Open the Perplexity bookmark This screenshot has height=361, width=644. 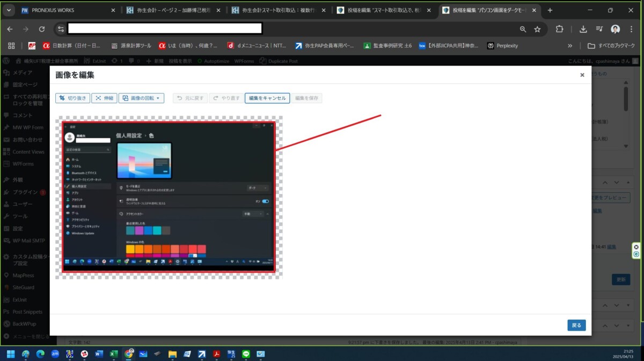[502, 46]
